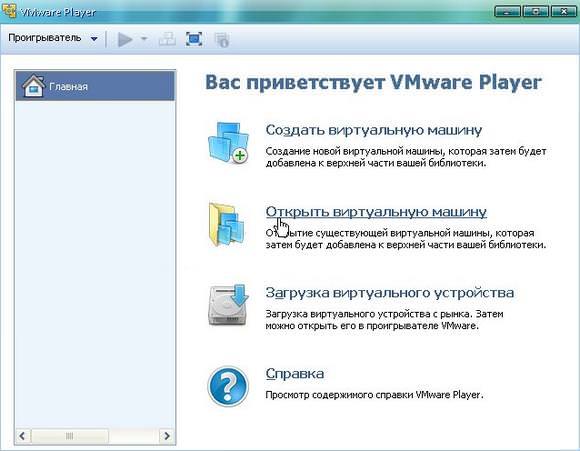580x451 pixels.
Task: Click the Создать виртуальную машину link
Action: [374, 130]
